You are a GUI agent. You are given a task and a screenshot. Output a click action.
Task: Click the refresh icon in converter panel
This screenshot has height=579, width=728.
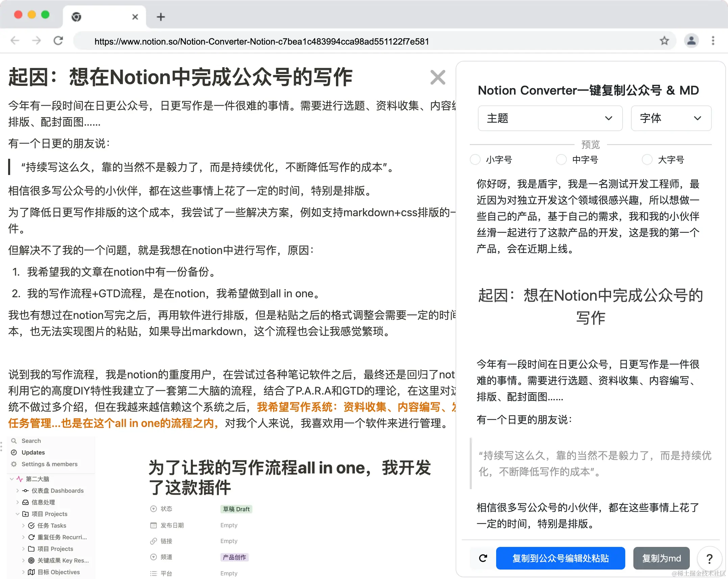point(483,558)
